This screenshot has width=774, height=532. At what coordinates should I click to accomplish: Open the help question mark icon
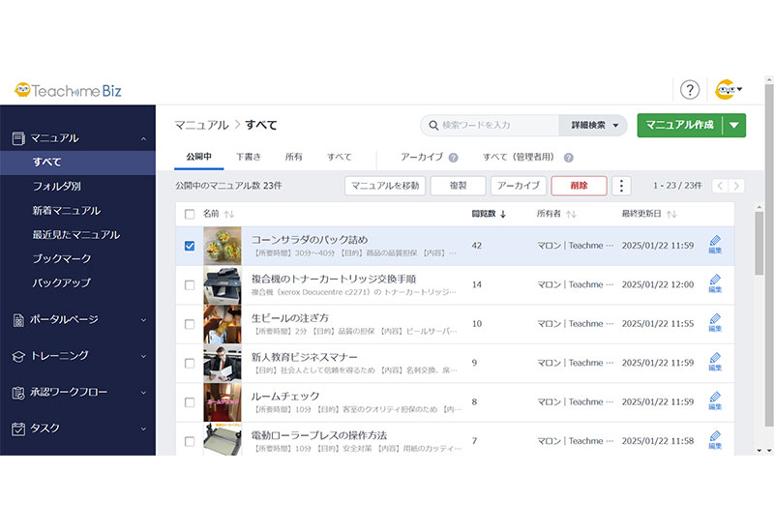tap(689, 90)
